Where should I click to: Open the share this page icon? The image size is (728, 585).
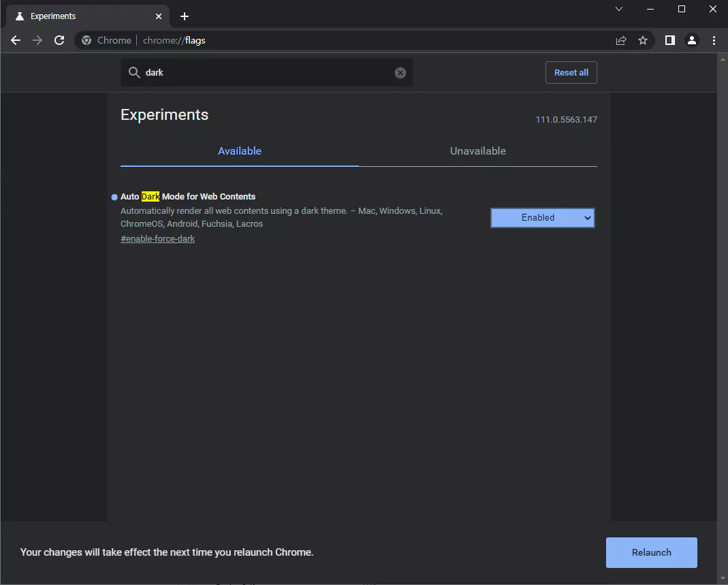pos(621,40)
